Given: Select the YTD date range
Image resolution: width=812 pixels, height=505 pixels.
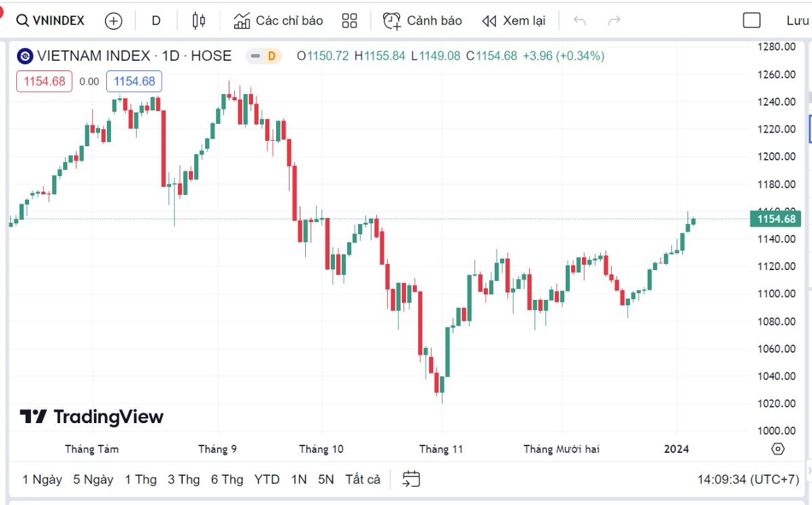Looking at the screenshot, I should point(267,479).
